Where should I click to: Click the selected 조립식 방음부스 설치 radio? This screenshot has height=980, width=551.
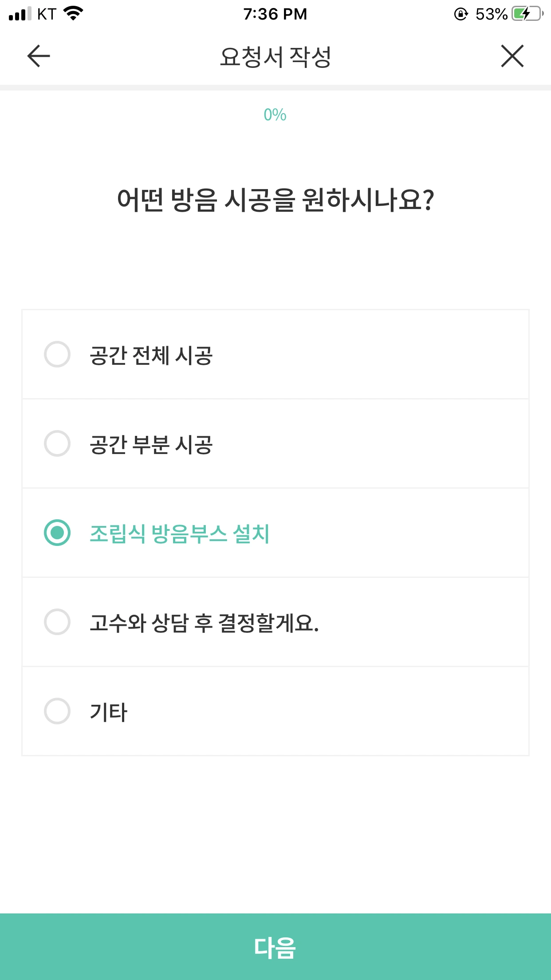57,533
